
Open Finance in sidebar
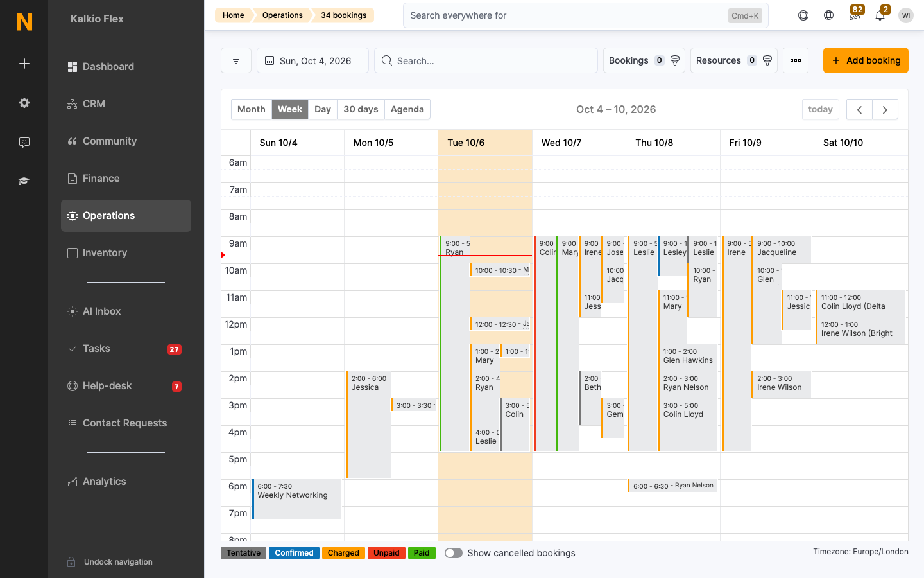(126, 179)
